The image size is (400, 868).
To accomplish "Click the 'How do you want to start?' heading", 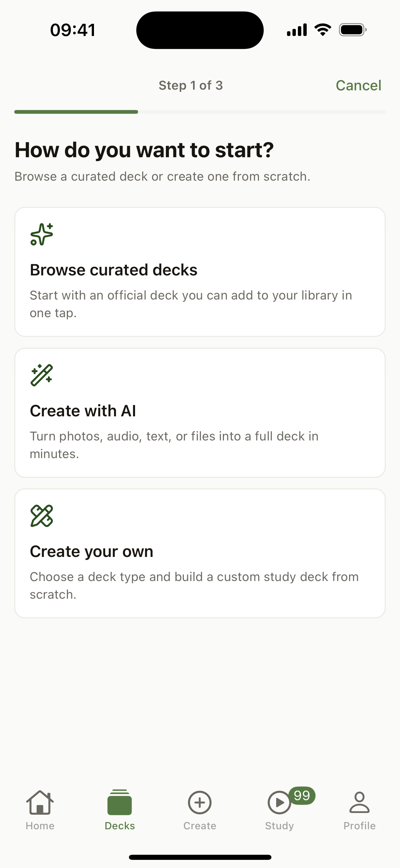I will (x=144, y=150).
